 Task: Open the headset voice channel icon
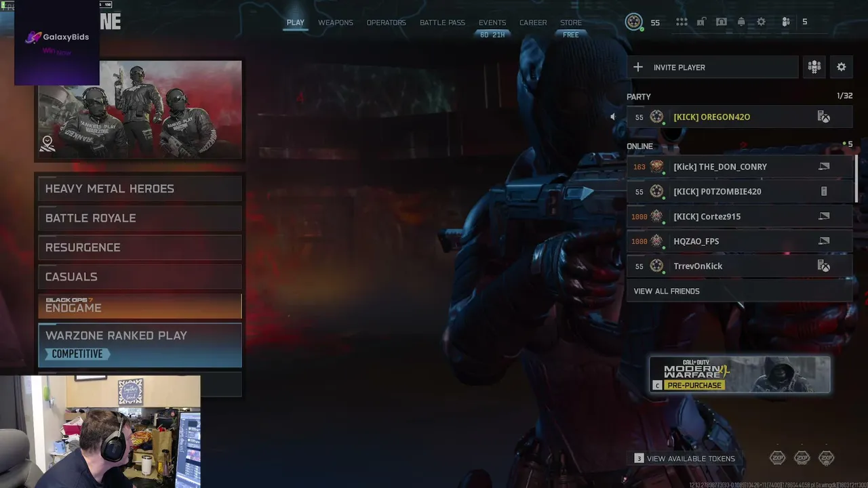click(722, 22)
